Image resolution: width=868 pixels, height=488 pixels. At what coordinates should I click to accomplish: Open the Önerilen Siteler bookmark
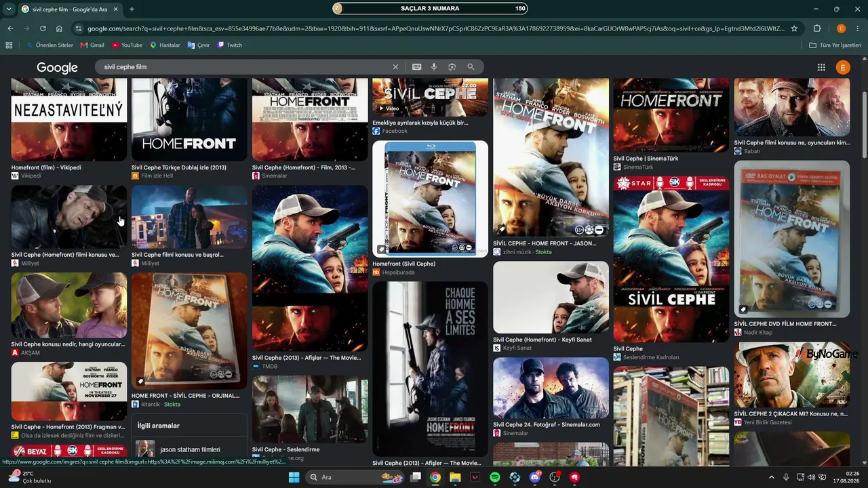coord(50,45)
